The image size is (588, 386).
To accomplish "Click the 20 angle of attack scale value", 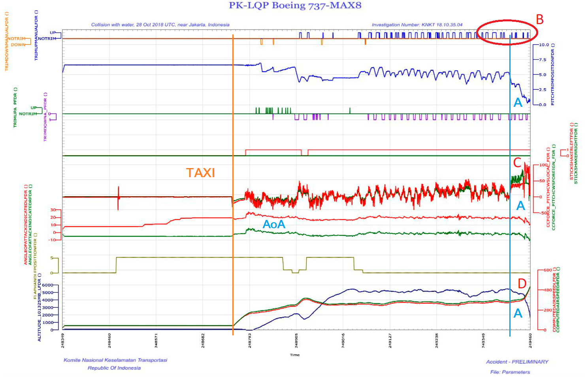I will [53, 218].
